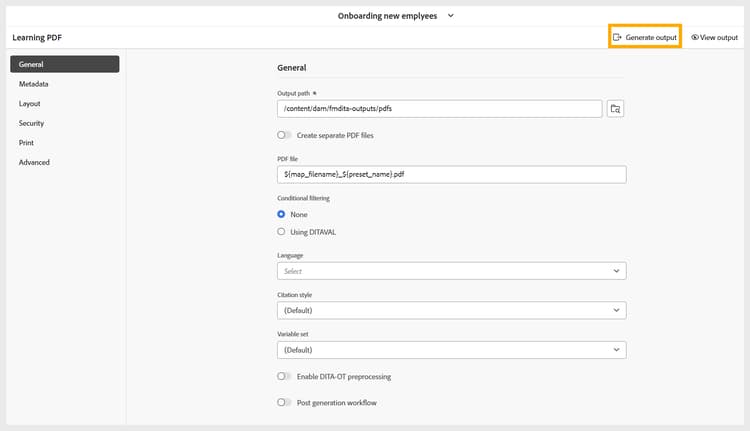Viewport: 750px width, 431px height.
Task: Open the Language dropdown
Action: [451, 271]
